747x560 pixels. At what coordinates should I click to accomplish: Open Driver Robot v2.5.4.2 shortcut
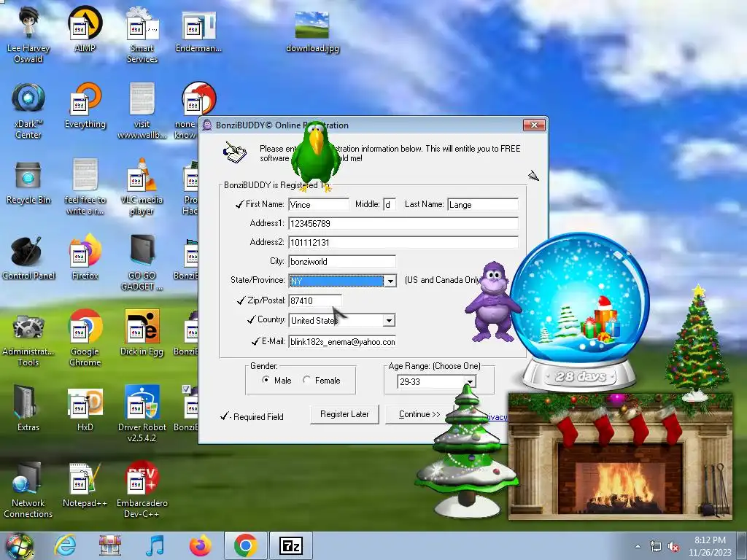pyautogui.click(x=142, y=414)
